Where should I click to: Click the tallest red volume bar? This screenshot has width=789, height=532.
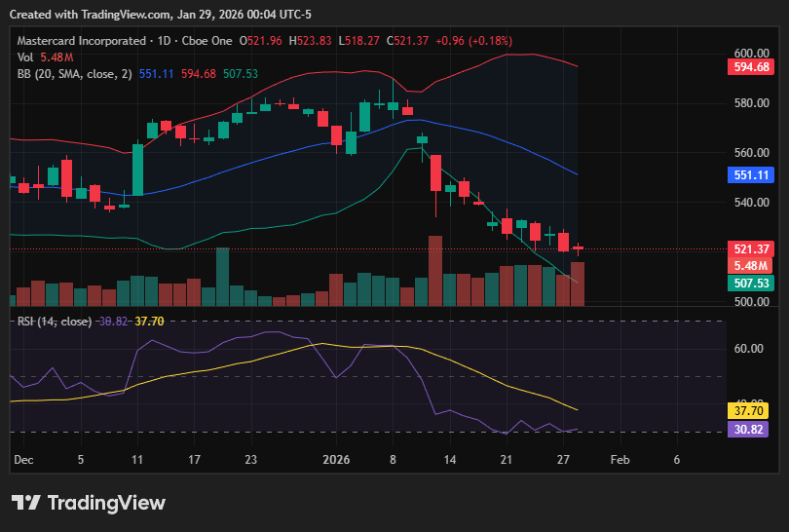[435, 271]
